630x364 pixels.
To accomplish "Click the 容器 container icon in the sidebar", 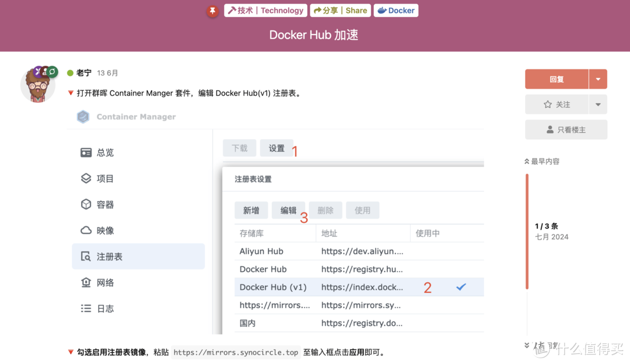I will tap(86, 204).
